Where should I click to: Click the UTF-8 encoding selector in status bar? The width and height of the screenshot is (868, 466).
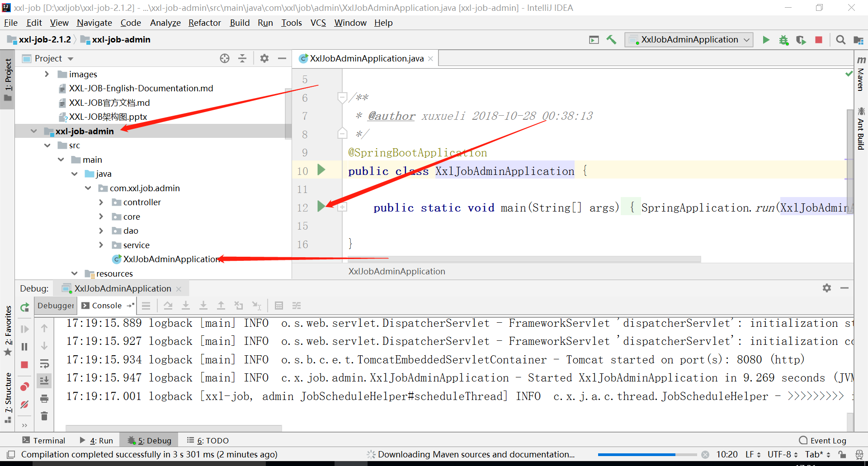coord(782,454)
